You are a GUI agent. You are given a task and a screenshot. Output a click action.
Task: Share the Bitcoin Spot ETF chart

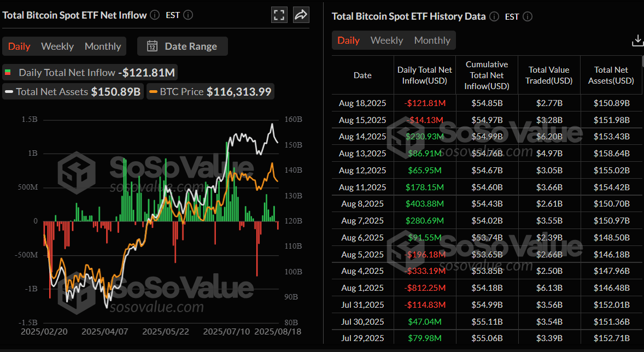(300, 15)
